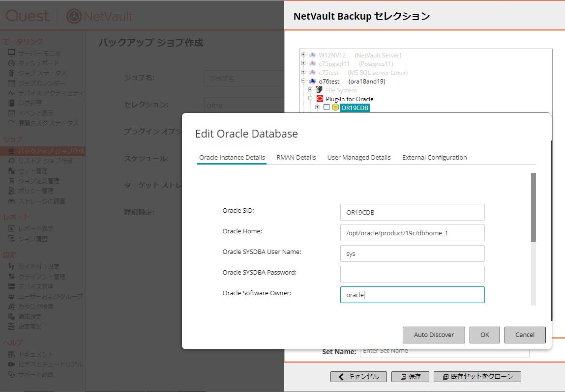Toggle the OR19CDB database checkbox
Screen dimensions: 565x392
pyautogui.click(x=327, y=107)
